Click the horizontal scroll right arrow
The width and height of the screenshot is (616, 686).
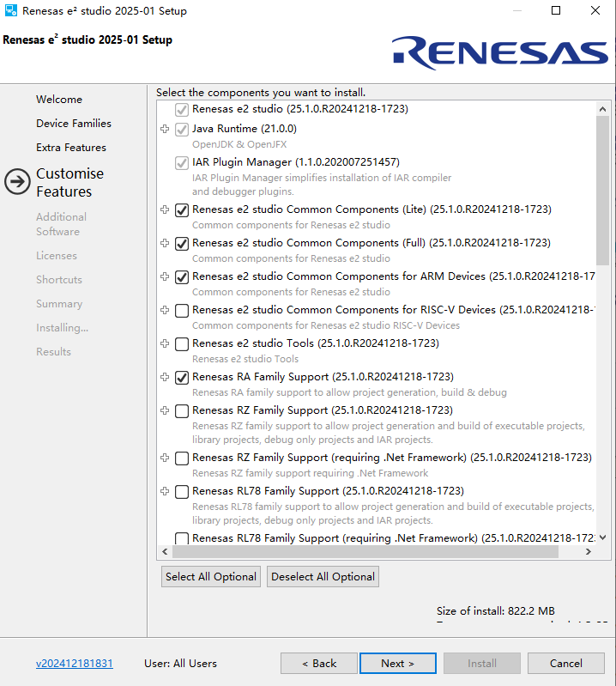click(x=589, y=552)
